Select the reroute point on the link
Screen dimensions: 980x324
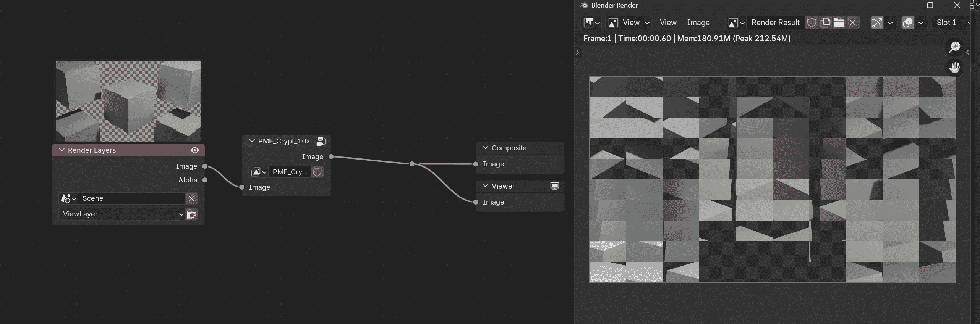click(412, 164)
